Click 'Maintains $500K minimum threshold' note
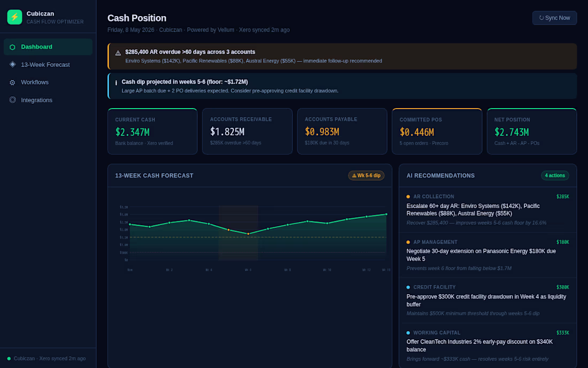The width and height of the screenshot is (588, 368). click(473, 313)
